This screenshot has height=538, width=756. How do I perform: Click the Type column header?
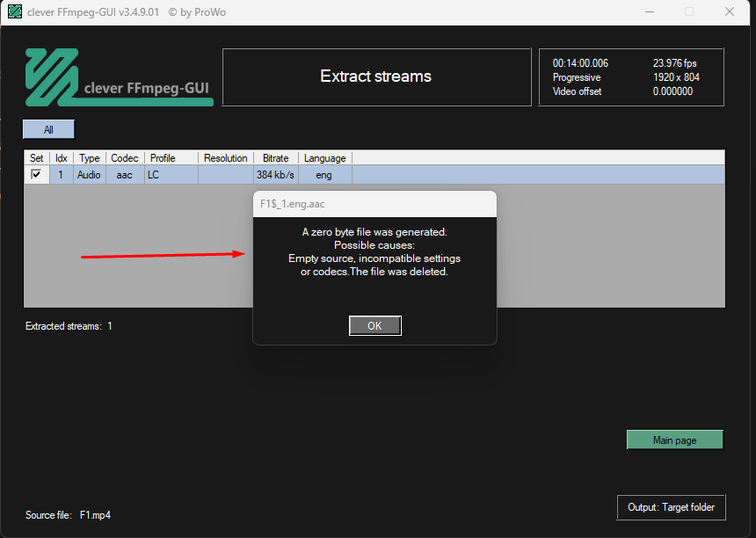click(x=90, y=158)
